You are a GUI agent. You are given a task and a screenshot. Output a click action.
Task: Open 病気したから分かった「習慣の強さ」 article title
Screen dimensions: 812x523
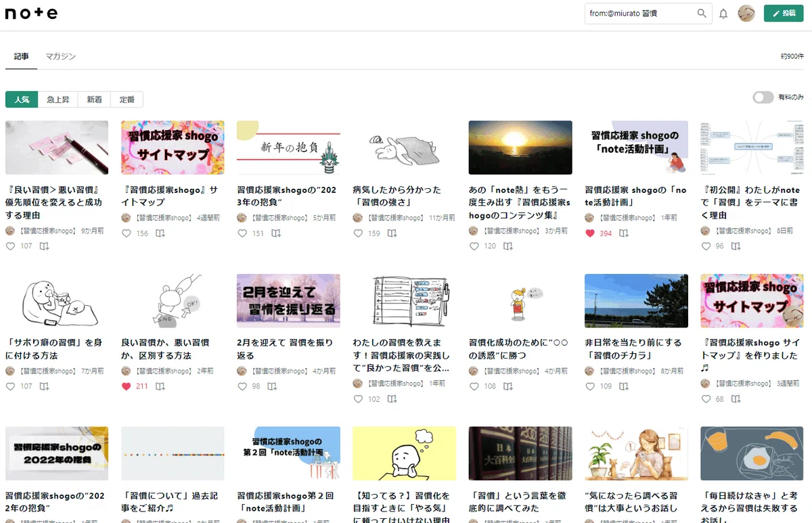coord(397,196)
